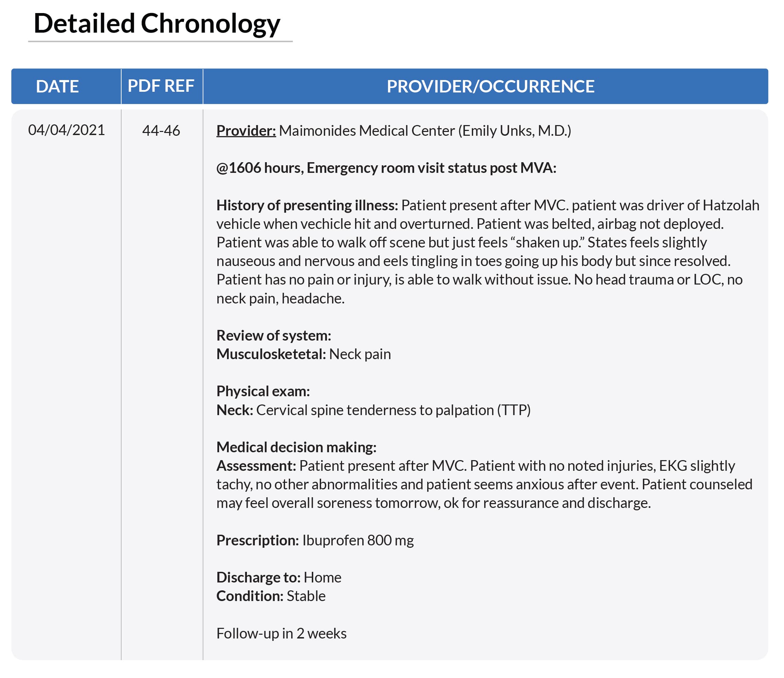Click the Medical decision making heading
The width and height of the screenshot is (784, 678).
pos(297,447)
